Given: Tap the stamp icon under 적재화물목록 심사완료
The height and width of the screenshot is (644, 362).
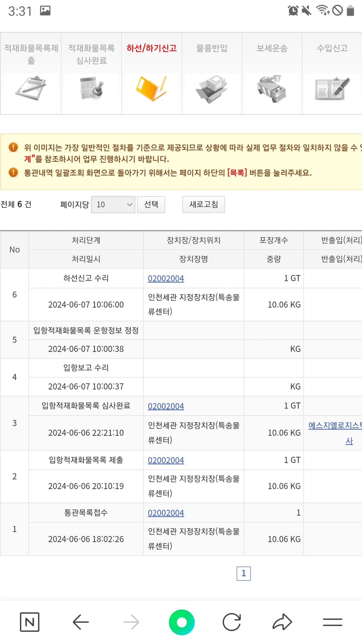Looking at the screenshot, I should coord(91,88).
